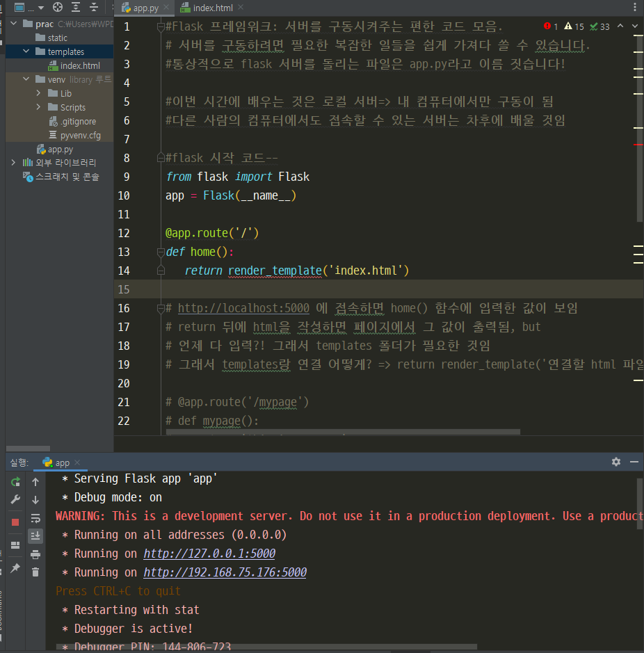Click the expand all icon in project toolbar
Image resolution: width=644 pixels, height=653 pixels.
click(76, 7)
